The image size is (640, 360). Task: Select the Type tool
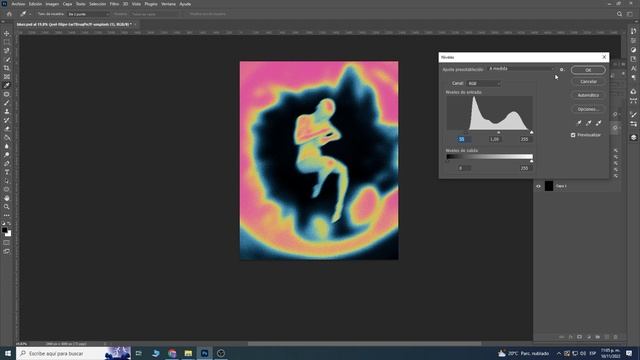tap(7, 172)
